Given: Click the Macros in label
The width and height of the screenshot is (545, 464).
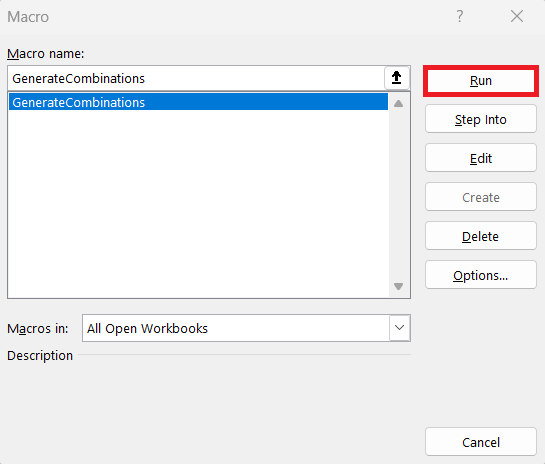Looking at the screenshot, I should (38, 328).
